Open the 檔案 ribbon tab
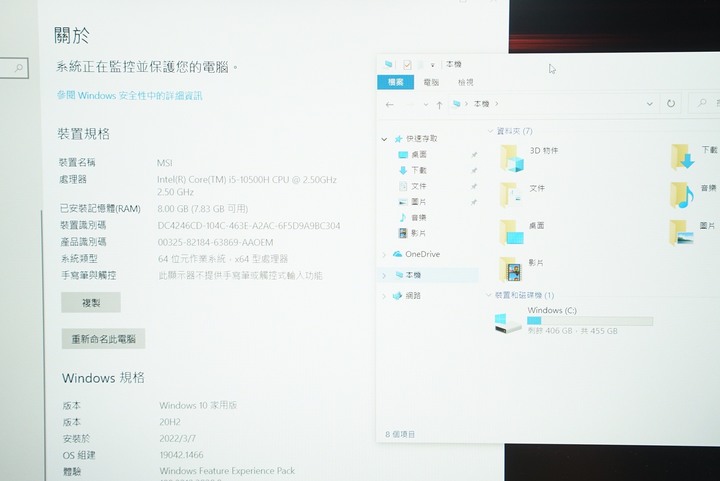720x481 pixels. [395, 82]
